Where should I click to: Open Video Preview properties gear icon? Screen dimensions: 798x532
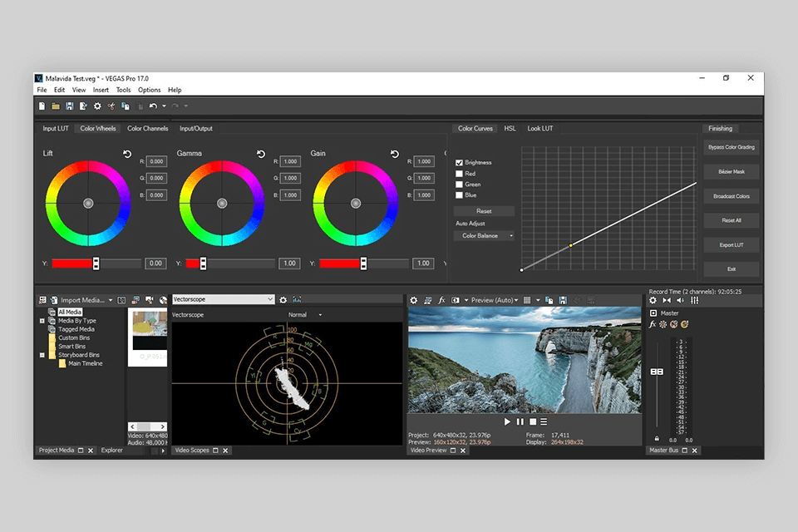pos(414,300)
